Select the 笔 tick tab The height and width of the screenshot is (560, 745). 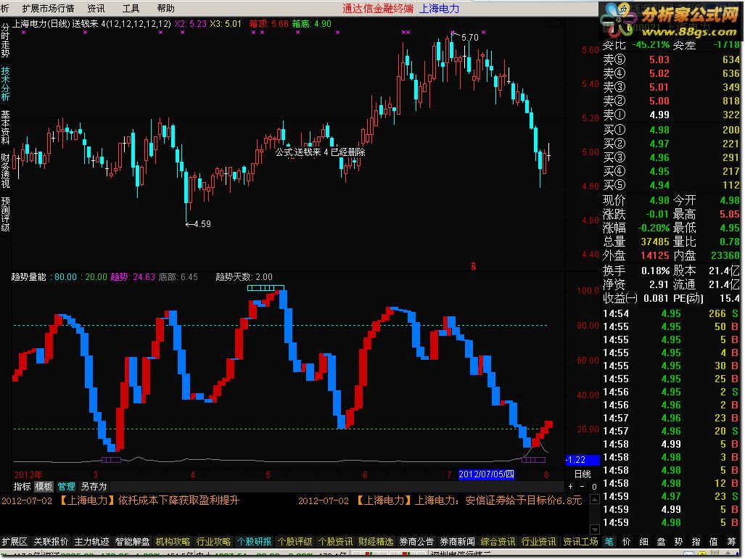pos(609,541)
